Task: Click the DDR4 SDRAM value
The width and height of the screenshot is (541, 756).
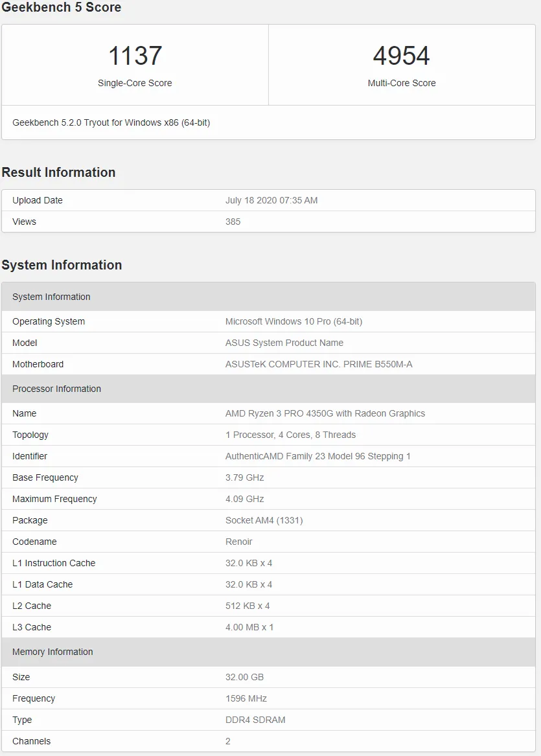Action: click(255, 719)
